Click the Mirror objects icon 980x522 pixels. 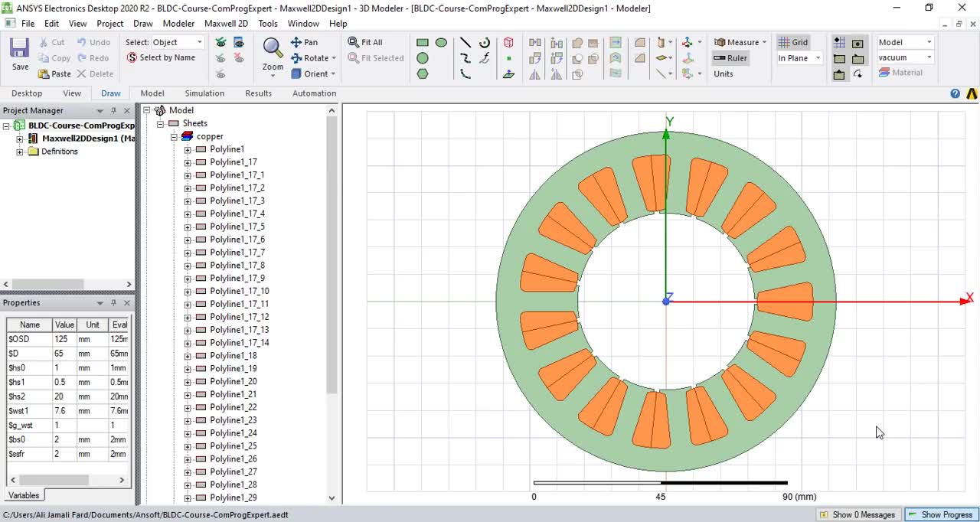(x=535, y=73)
